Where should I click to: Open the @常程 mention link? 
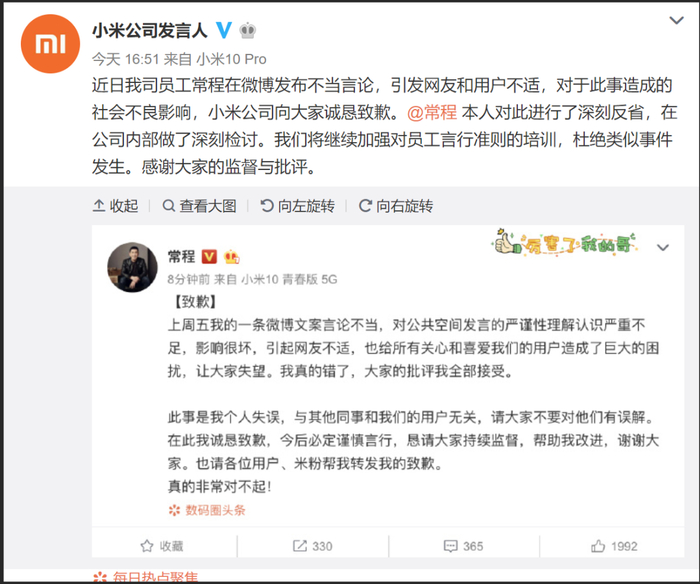pos(432,113)
